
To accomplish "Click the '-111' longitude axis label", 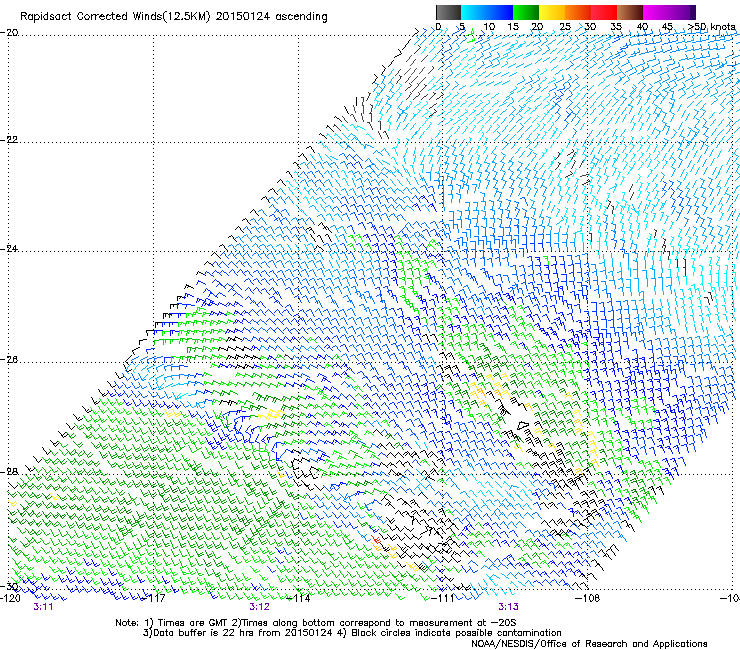I will (x=443, y=598).
